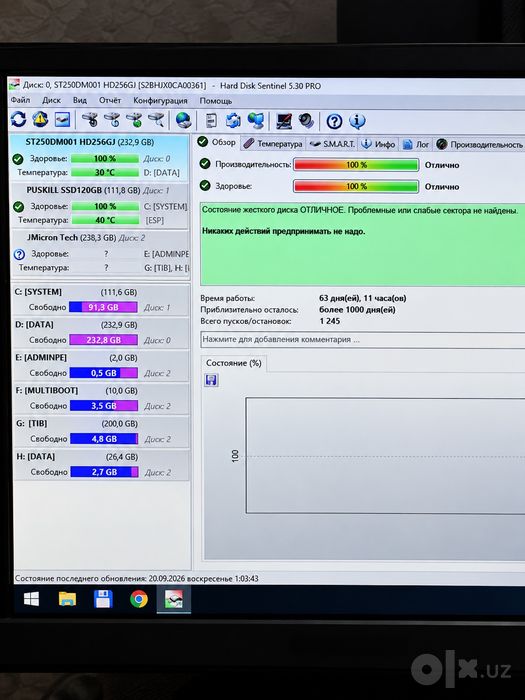Click the 63 дня(ей), 11 часа(ов) value
The image size is (525, 700).
point(362,298)
